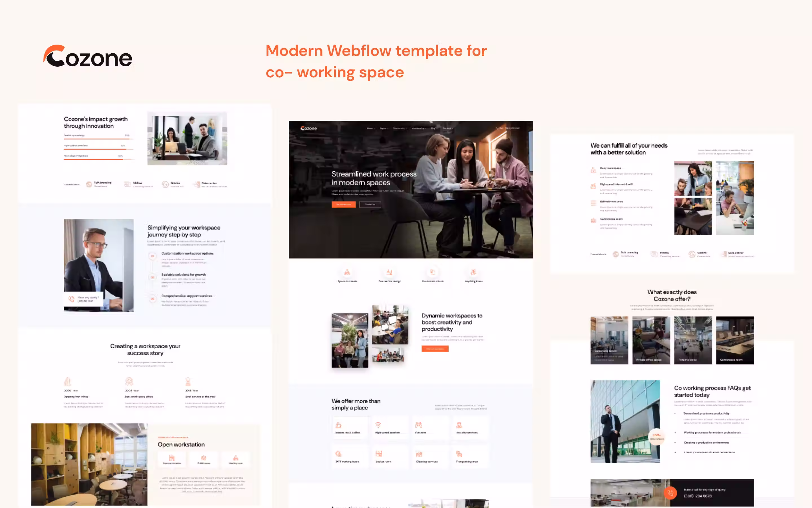The height and width of the screenshot is (508, 812).
Task: Click the Highspeed internet & wifi icon
Action: coord(593,186)
